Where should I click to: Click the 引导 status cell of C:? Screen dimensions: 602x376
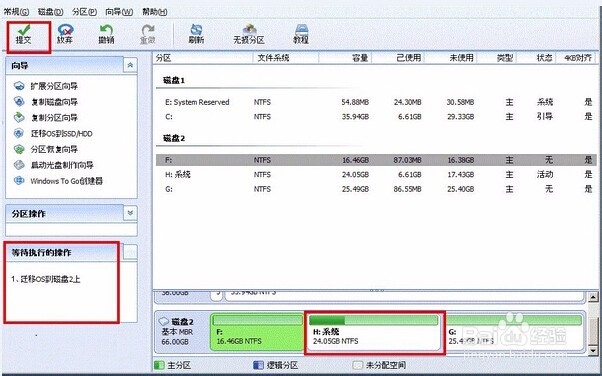point(545,116)
